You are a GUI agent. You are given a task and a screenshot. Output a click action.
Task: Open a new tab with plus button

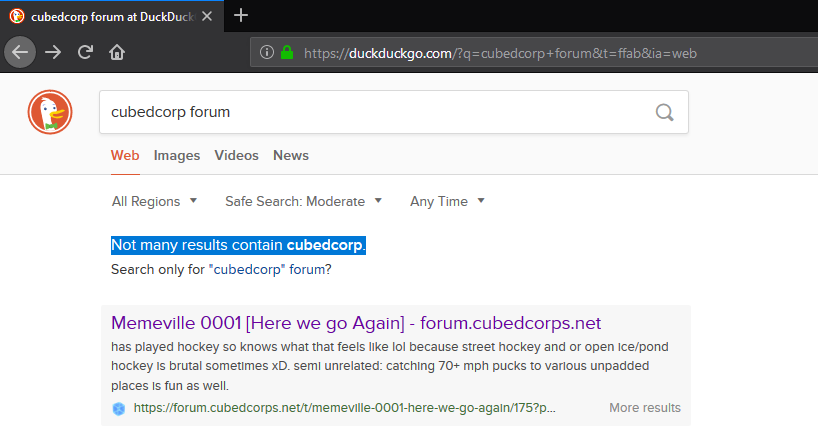pyautogui.click(x=240, y=16)
